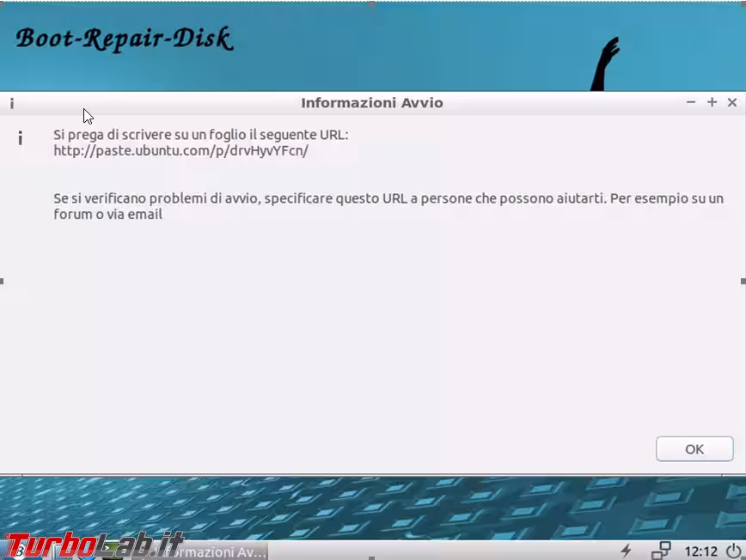The height and width of the screenshot is (560, 746).
Task: Click the clock showing 12:12
Action: tap(702, 551)
